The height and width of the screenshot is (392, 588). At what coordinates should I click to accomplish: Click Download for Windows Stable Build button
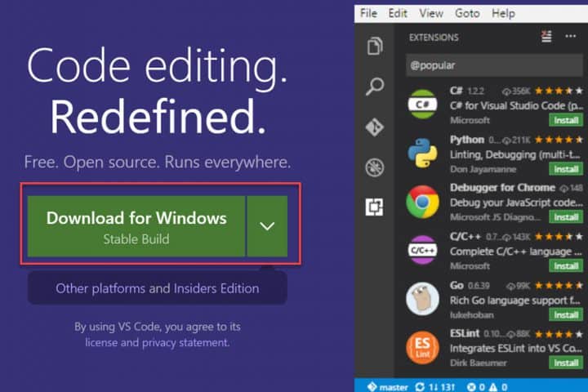[x=136, y=226]
